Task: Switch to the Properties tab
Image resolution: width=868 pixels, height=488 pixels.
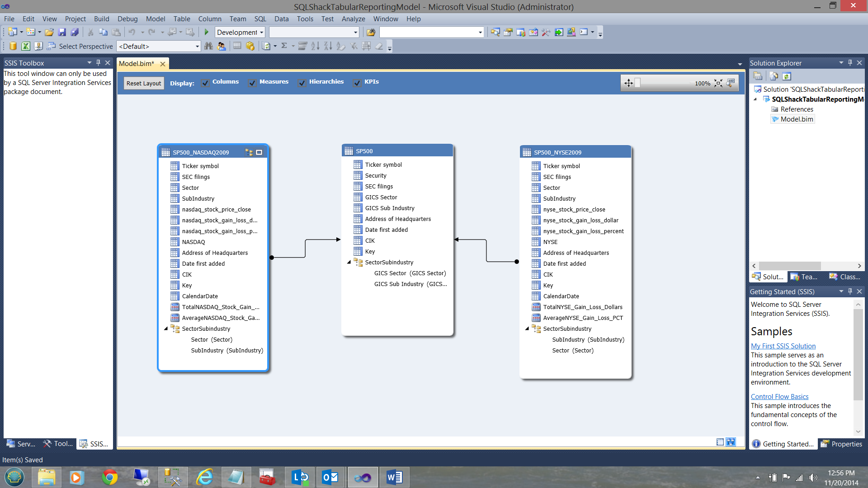Action: pos(842,444)
